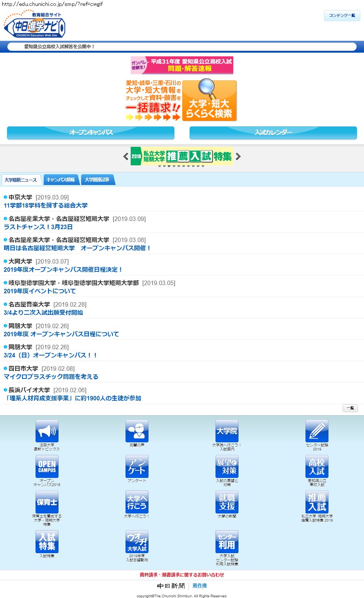Open link 3/24（日）オープンキャンパス！！

coord(51,355)
